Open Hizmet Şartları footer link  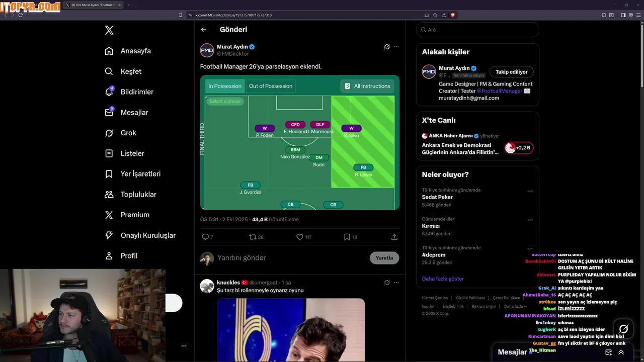435,298
